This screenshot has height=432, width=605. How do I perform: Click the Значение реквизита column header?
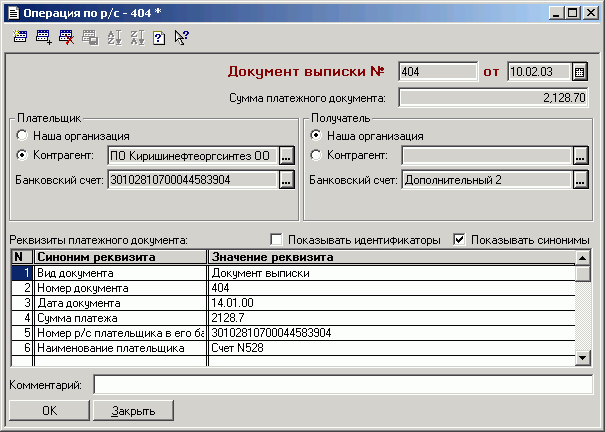tap(391, 257)
